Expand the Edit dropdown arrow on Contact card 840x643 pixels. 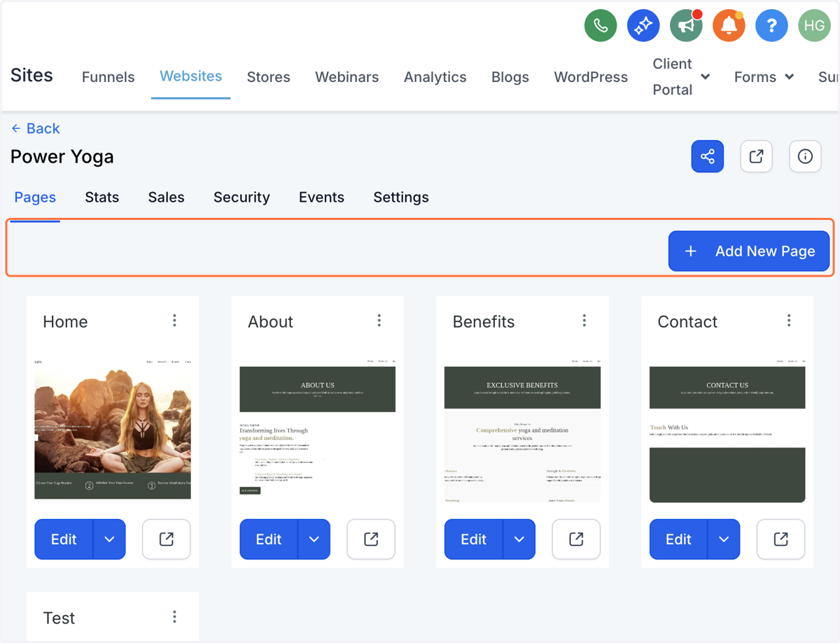[x=724, y=539]
